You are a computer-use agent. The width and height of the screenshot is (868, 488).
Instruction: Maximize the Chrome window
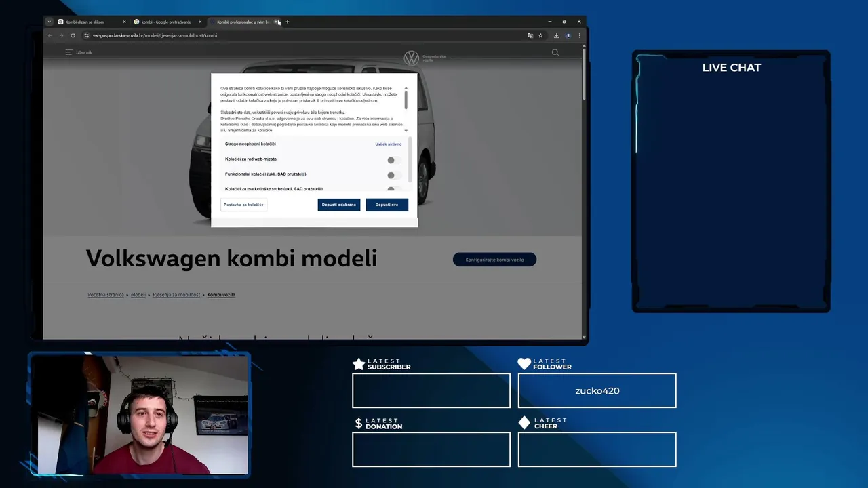point(564,22)
